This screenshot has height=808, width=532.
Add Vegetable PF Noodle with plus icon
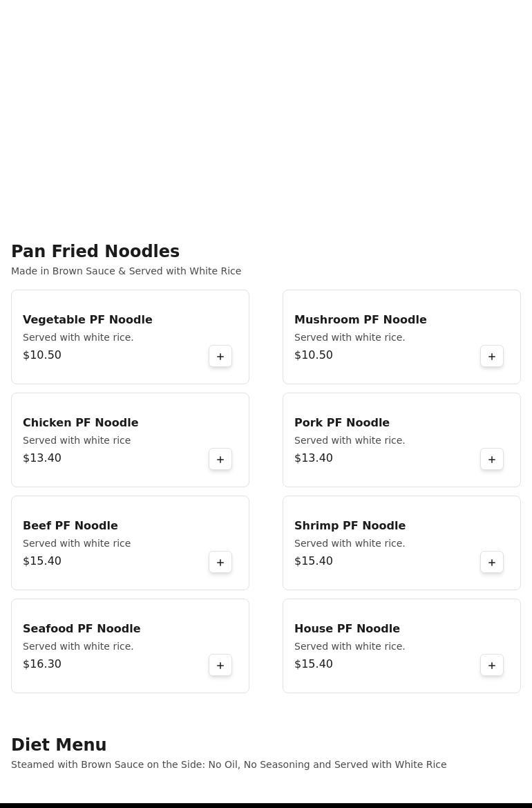220,356
